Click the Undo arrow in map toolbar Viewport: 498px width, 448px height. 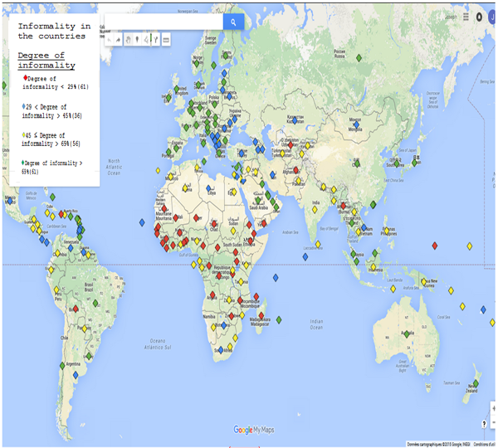(x=110, y=40)
